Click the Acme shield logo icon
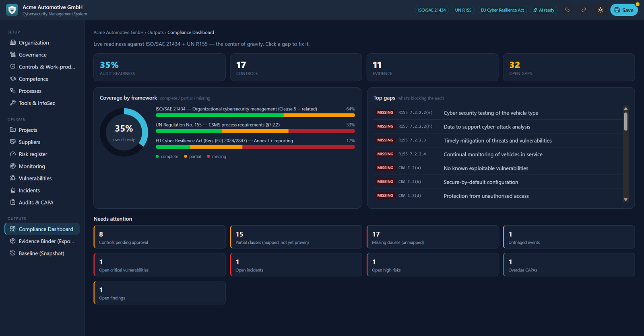This screenshot has height=336, width=644. 12,10
